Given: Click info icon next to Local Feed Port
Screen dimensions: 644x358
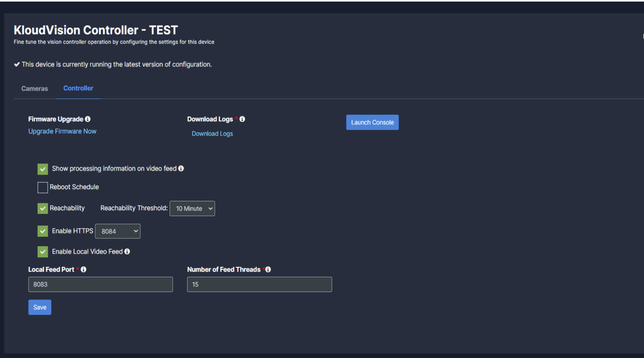Looking at the screenshot, I should [84, 269].
